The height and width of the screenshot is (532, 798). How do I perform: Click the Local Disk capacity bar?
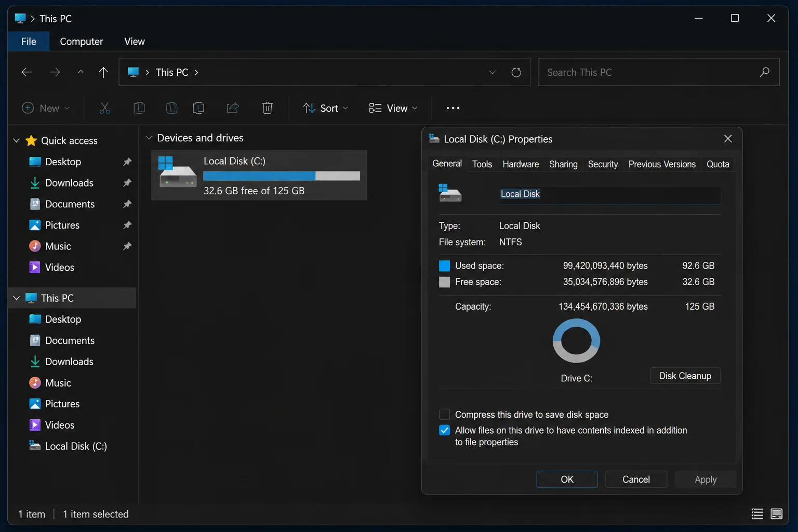[x=282, y=176]
